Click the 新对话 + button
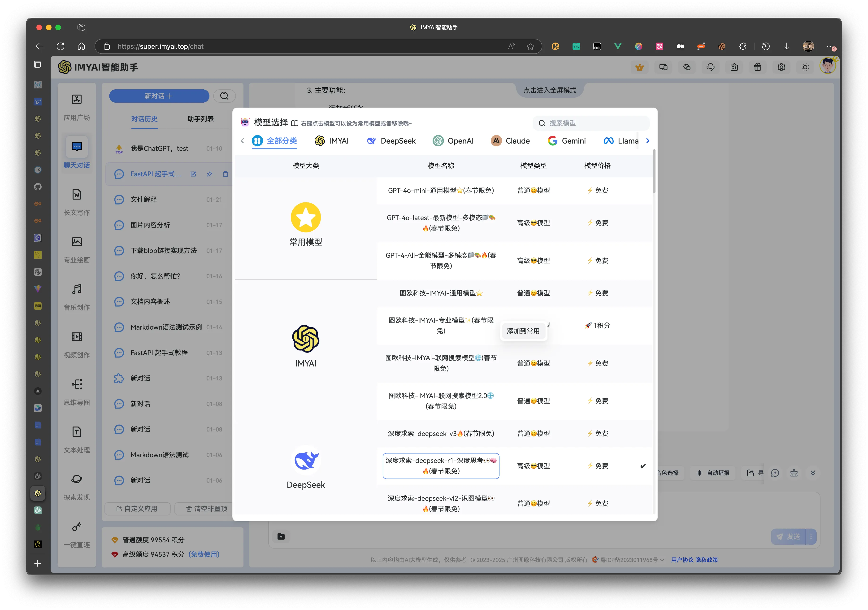 pos(159,96)
